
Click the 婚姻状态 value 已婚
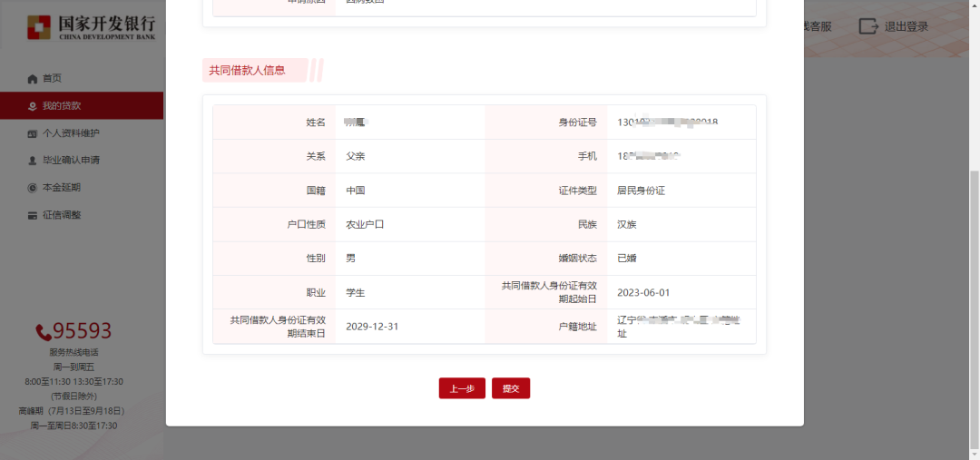tap(627, 258)
